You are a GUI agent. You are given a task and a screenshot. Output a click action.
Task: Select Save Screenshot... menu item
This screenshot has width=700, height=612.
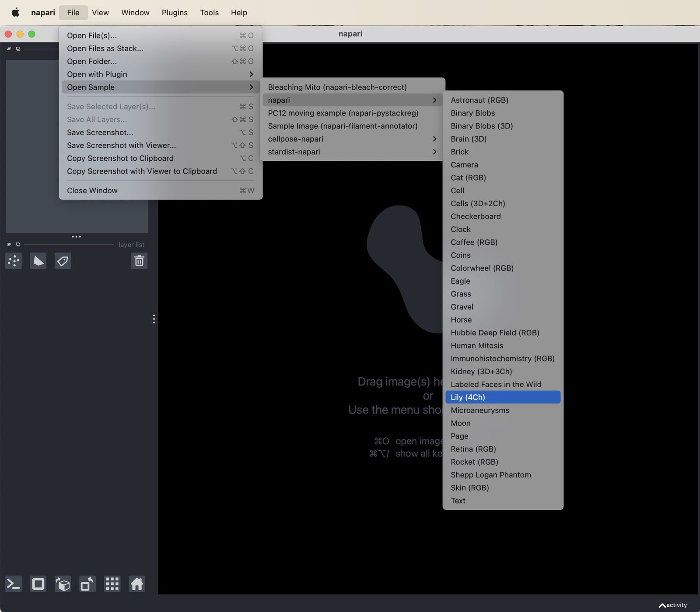coord(161,132)
